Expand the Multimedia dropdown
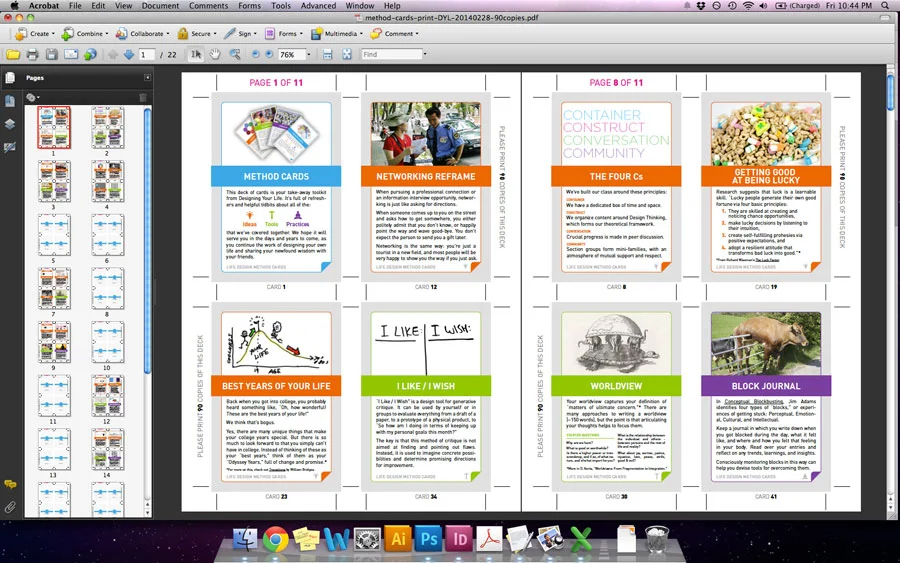The image size is (900, 563). tap(337, 34)
